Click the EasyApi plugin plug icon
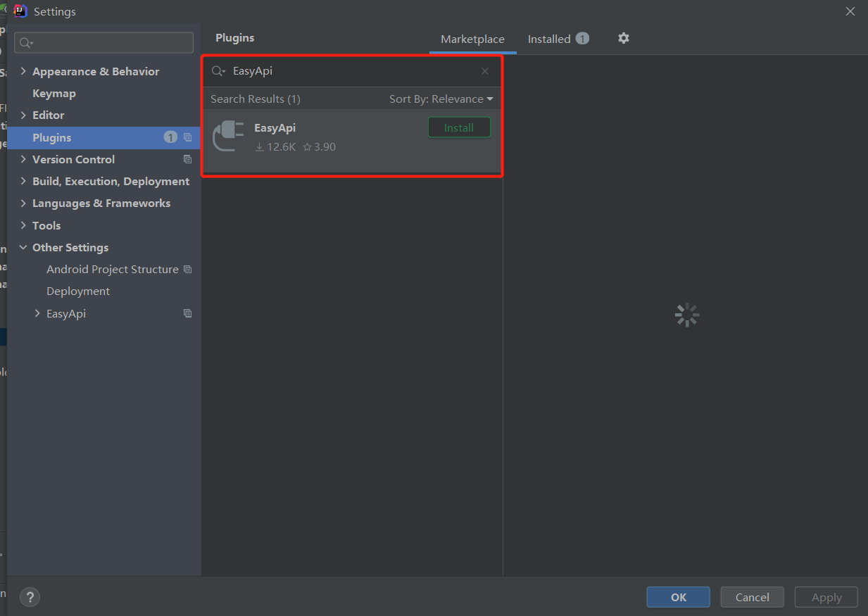Image resolution: width=868 pixels, height=616 pixels. click(x=229, y=136)
